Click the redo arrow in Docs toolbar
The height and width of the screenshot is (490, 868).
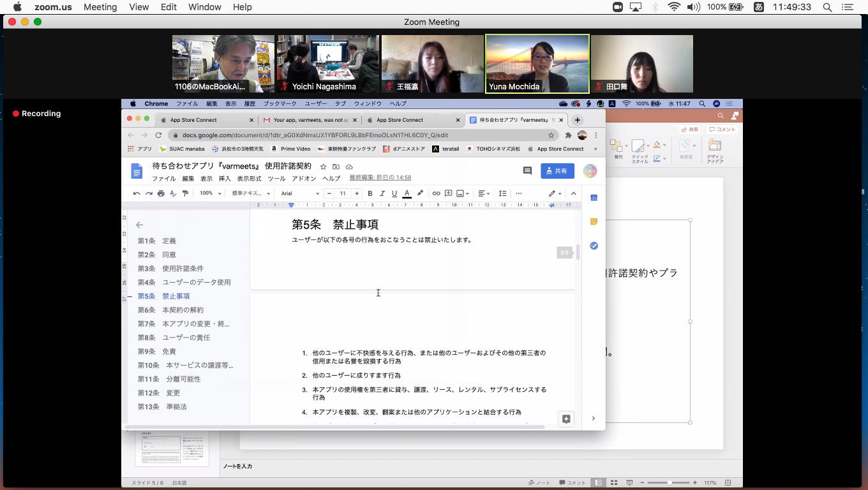pyautogui.click(x=149, y=193)
